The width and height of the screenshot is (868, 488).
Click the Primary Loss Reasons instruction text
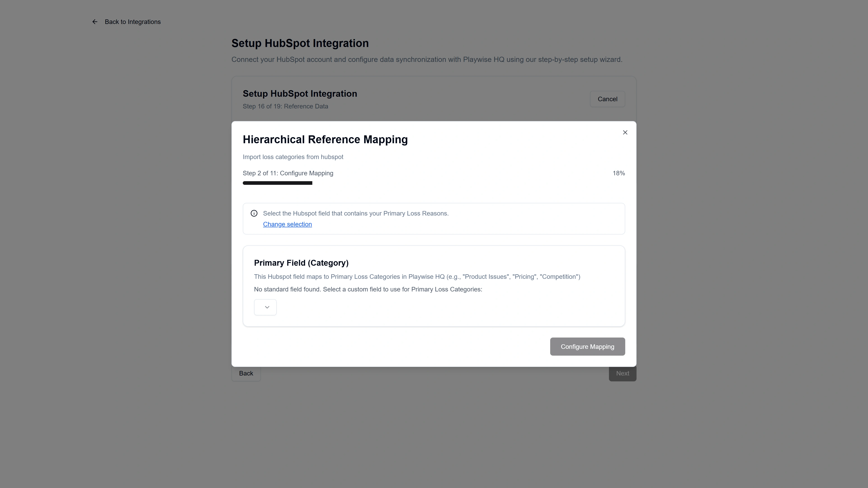tap(356, 213)
